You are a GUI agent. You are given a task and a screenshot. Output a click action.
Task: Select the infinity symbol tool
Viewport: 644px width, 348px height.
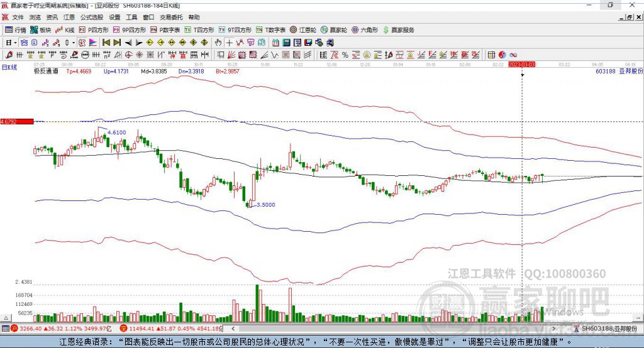click(x=513, y=55)
